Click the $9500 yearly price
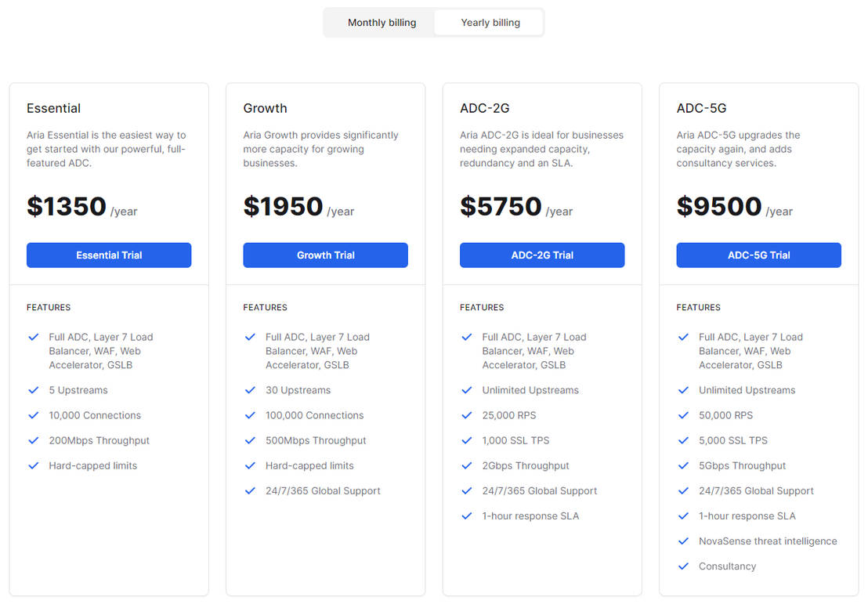This screenshot has width=868, height=604. click(718, 206)
